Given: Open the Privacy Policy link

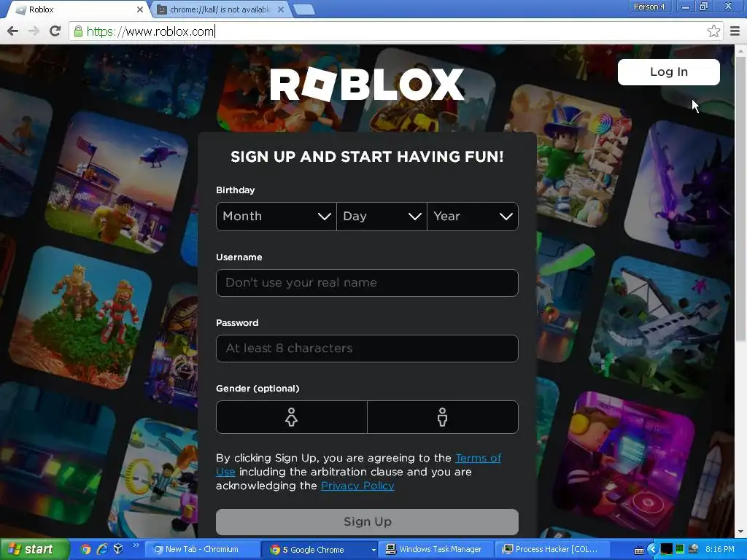Looking at the screenshot, I should (x=357, y=486).
